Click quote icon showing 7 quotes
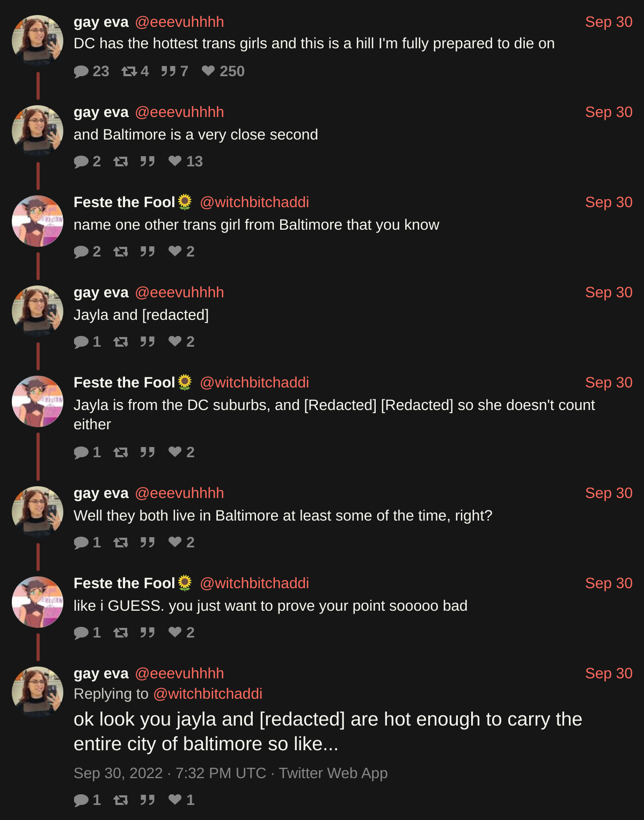Image resolution: width=644 pixels, height=820 pixels. (x=169, y=71)
